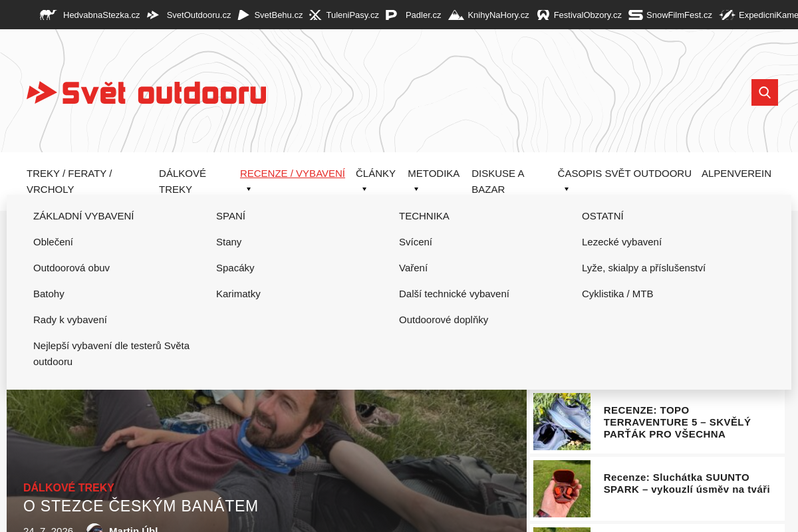This screenshot has height=532, width=798.
Task: Expand the Metodika dropdown arrow
Action: tap(416, 189)
